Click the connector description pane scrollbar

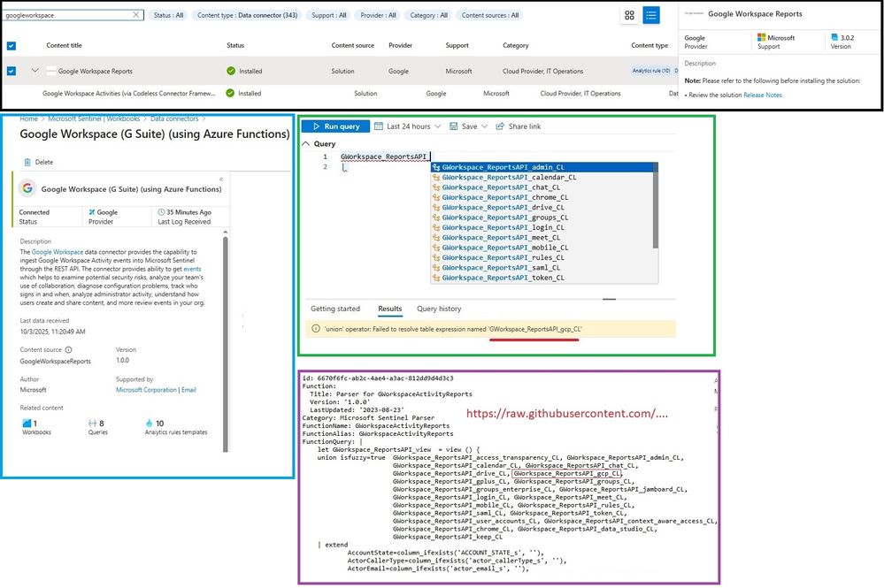pos(226,344)
